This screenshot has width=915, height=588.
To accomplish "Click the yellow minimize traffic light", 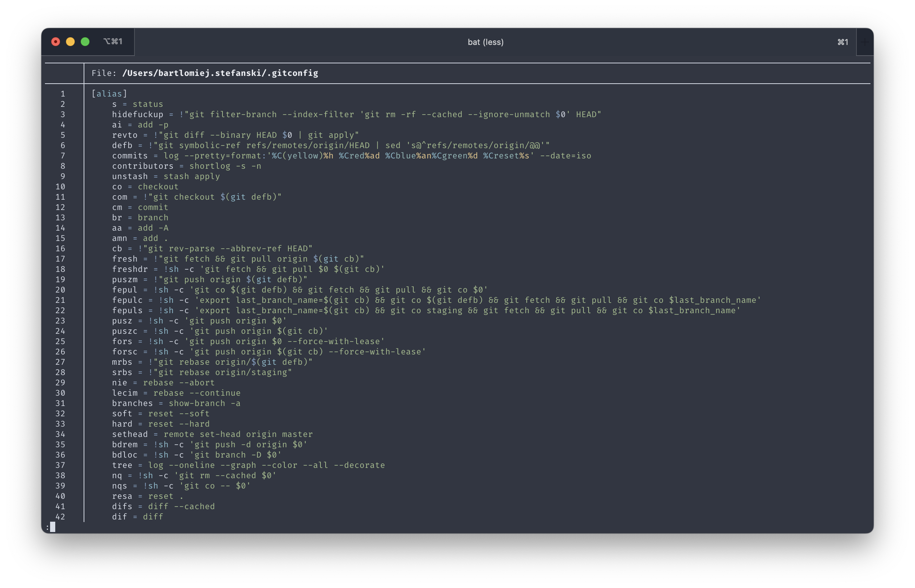I will click(x=70, y=41).
